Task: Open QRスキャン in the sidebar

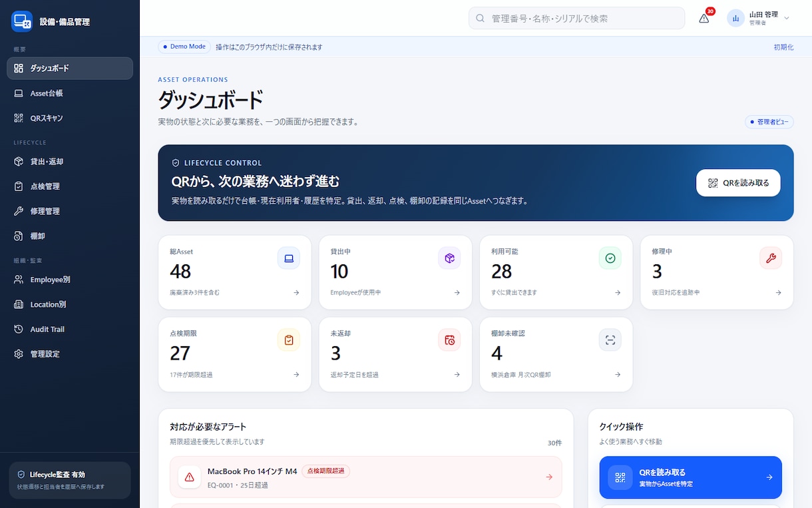Action: coord(70,118)
